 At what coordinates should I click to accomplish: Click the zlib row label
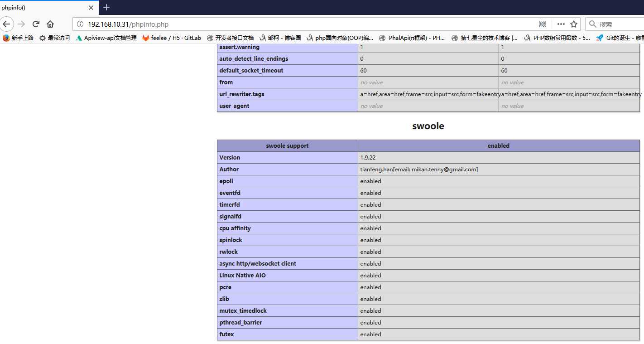pyautogui.click(x=224, y=299)
